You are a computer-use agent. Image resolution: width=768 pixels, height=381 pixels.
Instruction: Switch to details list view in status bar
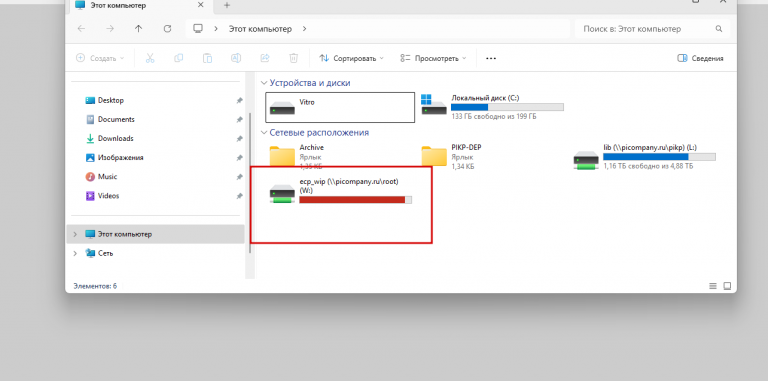713,286
